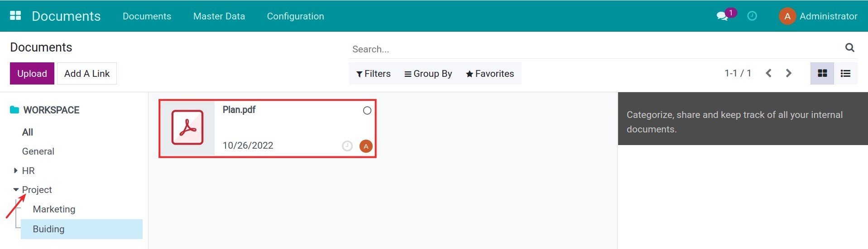
Task: Click the Upload button
Action: click(x=32, y=74)
